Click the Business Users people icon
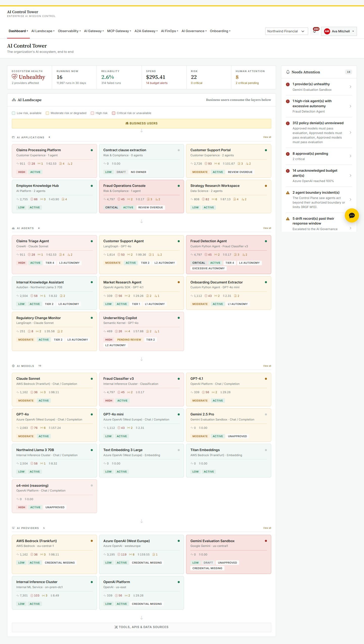 point(127,123)
